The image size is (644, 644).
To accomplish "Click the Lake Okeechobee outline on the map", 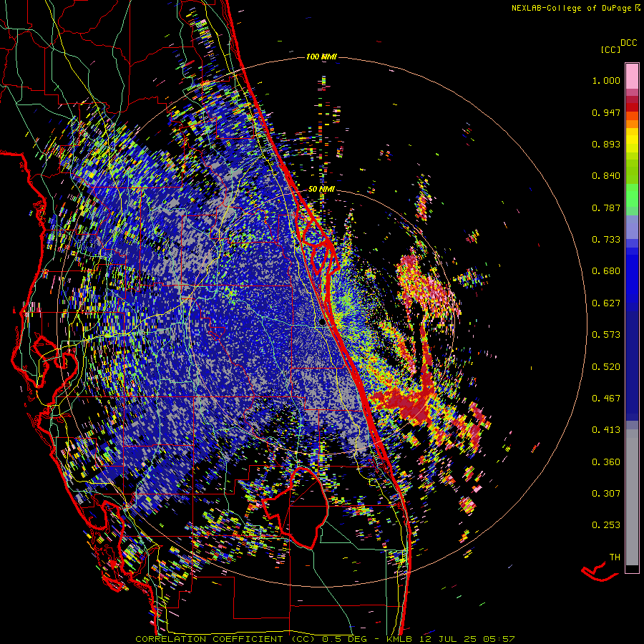I will click(296, 507).
